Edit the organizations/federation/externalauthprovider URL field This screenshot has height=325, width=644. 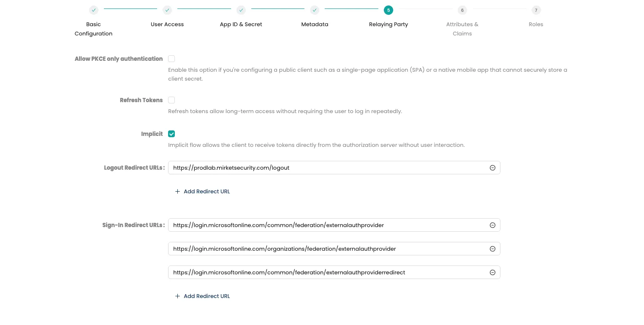[x=334, y=249]
